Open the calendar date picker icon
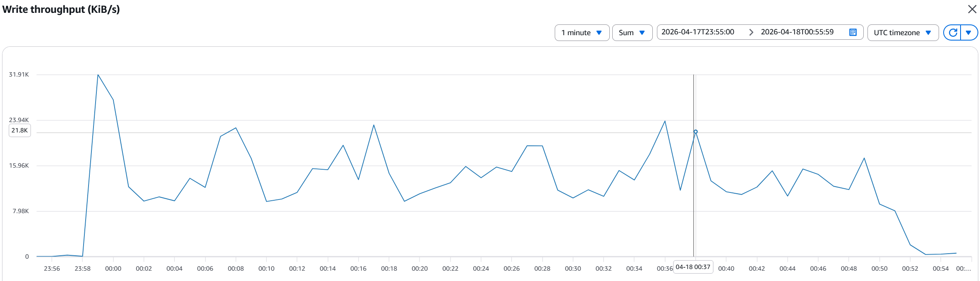The image size is (980, 281). tap(853, 32)
